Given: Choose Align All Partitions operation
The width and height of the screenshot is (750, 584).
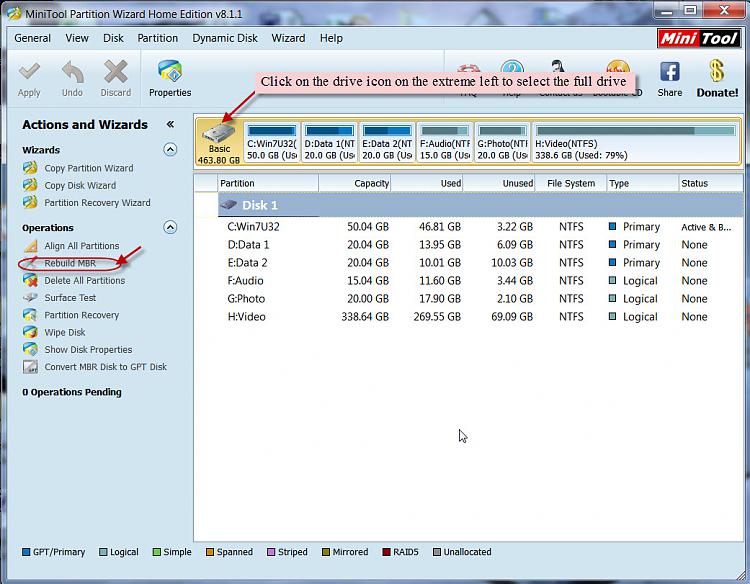Looking at the screenshot, I should (x=81, y=245).
